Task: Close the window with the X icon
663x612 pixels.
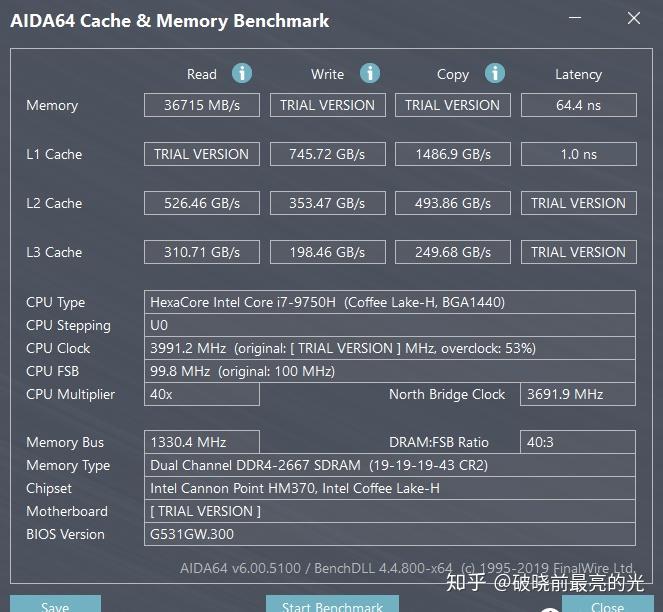Action: [x=633, y=18]
